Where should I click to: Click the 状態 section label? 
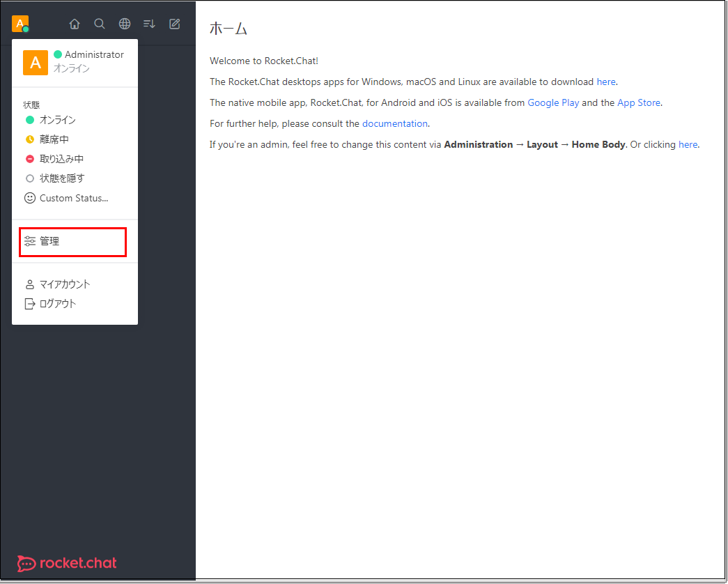[x=31, y=105]
